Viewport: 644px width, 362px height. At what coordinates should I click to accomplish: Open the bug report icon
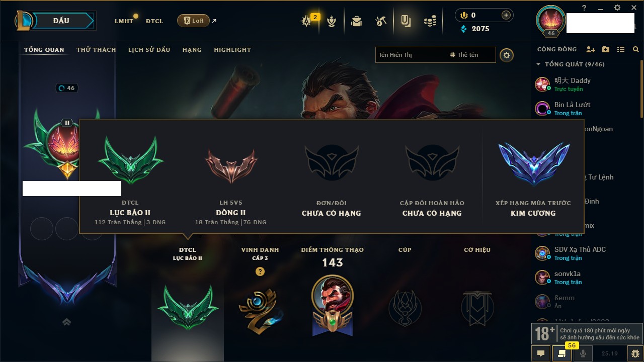coord(634,353)
